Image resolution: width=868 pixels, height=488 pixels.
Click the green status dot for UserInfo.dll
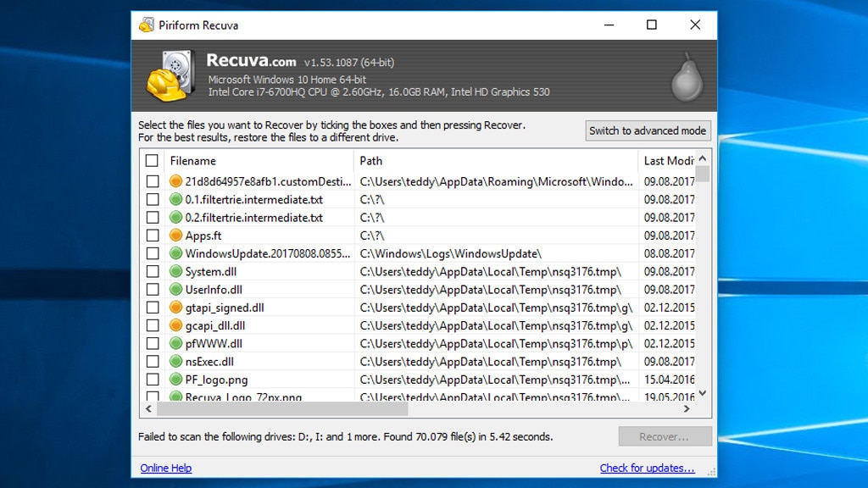tap(175, 290)
